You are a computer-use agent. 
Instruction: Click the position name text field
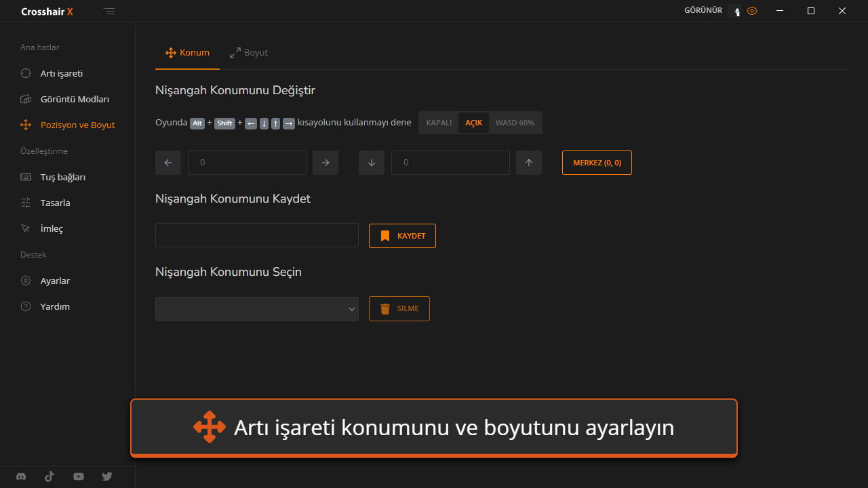tap(257, 235)
